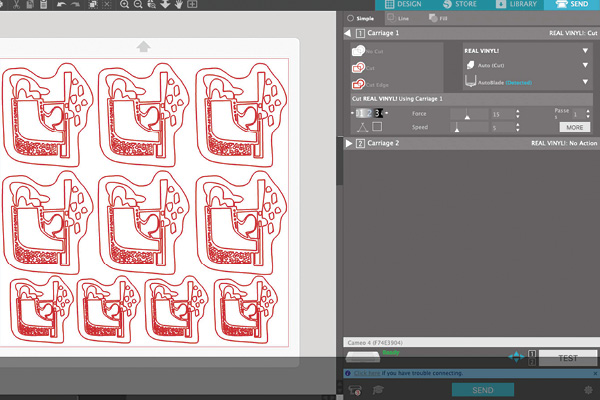Switch to the Fill action tab

[439, 18]
